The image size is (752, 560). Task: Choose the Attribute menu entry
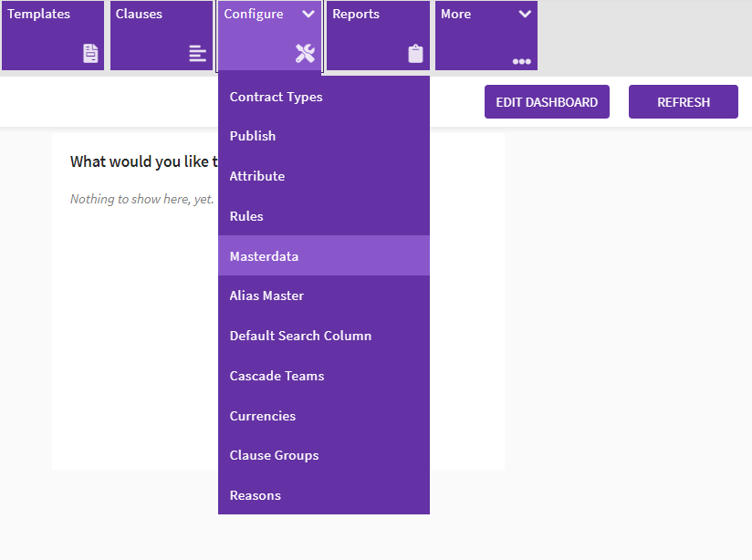point(257,176)
